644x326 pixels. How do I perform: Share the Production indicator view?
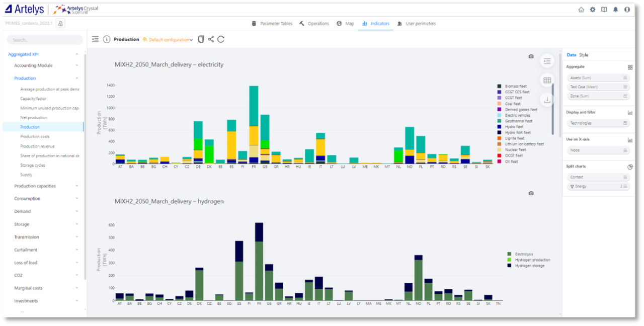tap(211, 39)
